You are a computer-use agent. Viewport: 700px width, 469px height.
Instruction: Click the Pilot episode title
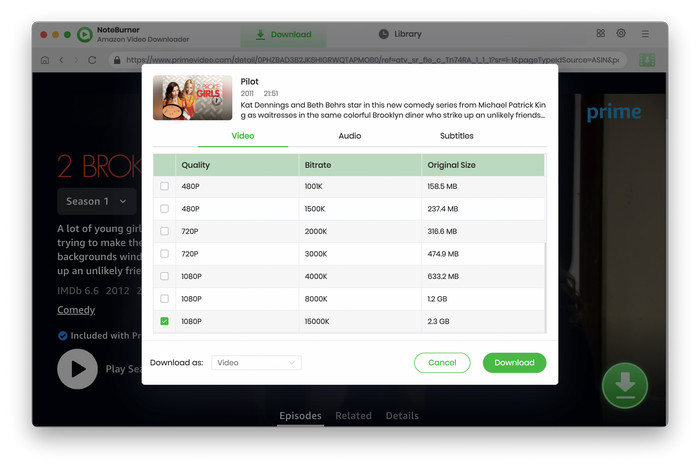pos(249,82)
